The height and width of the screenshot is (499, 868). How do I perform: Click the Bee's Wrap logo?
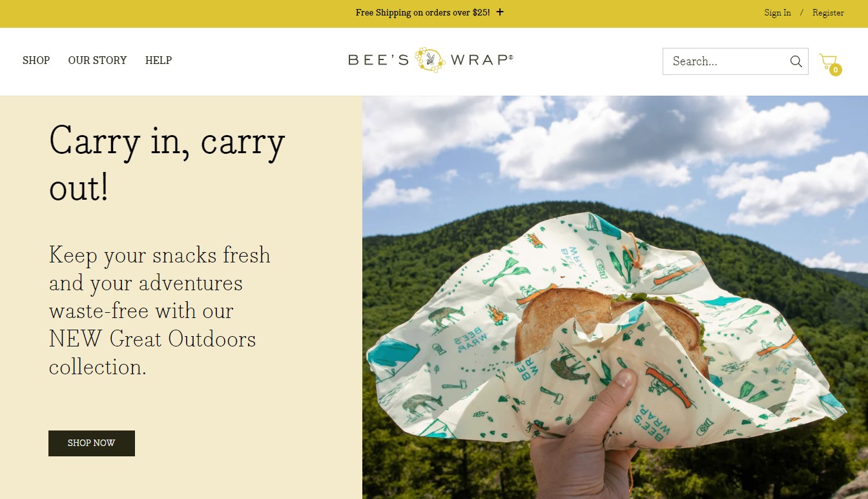pos(431,60)
